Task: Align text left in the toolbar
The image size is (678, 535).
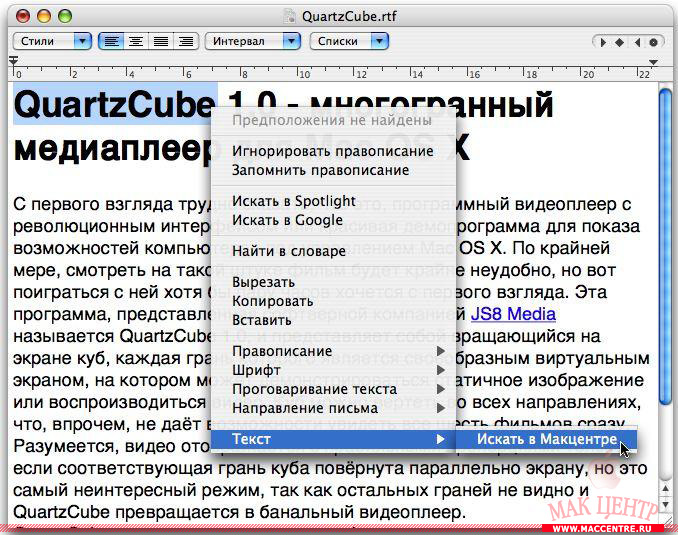Action: point(112,42)
